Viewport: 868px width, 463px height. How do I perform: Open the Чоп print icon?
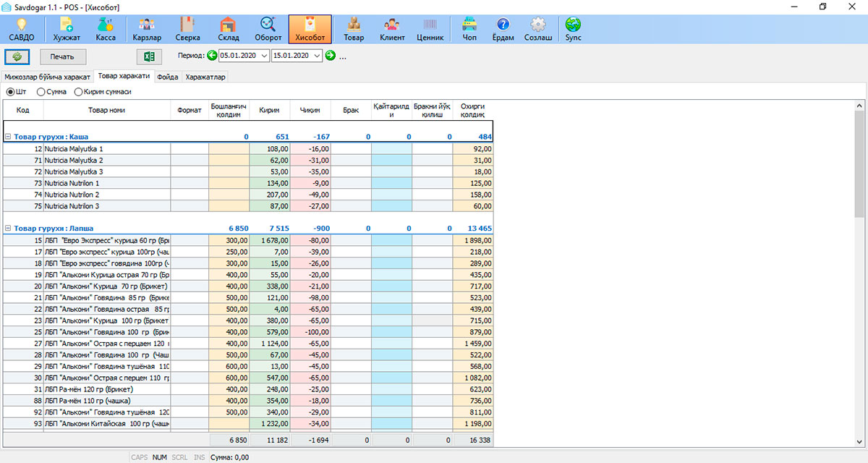(469, 29)
